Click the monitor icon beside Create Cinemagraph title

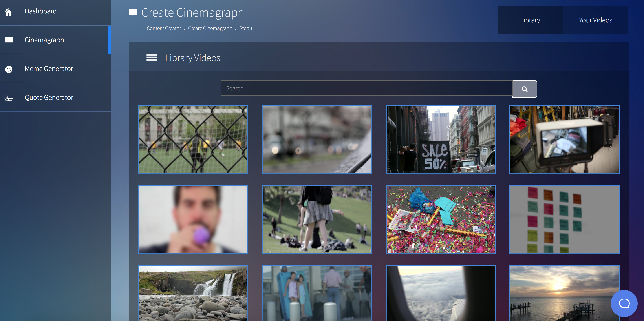pos(133,13)
